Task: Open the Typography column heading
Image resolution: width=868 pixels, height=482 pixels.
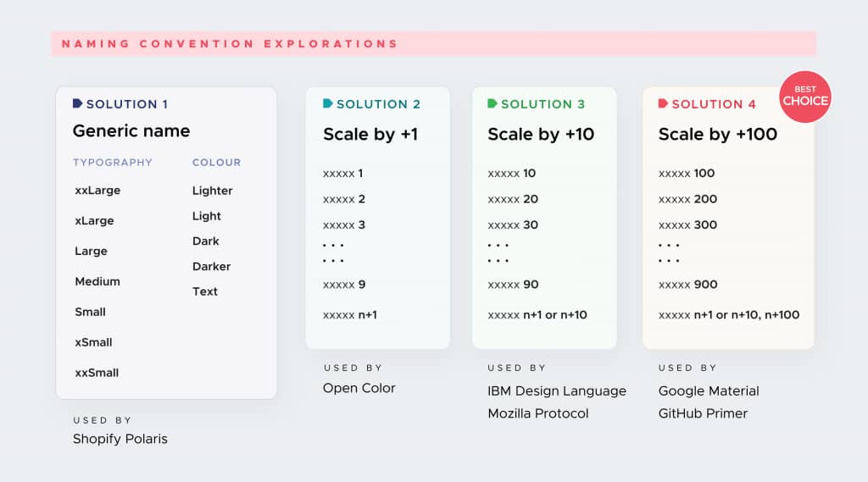Action: coord(112,162)
